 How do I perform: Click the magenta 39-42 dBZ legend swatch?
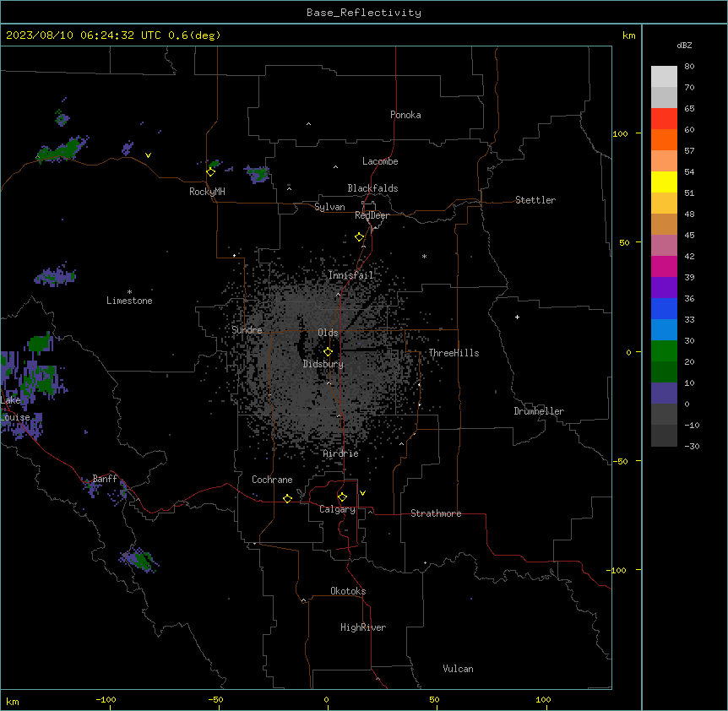click(664, 266)
